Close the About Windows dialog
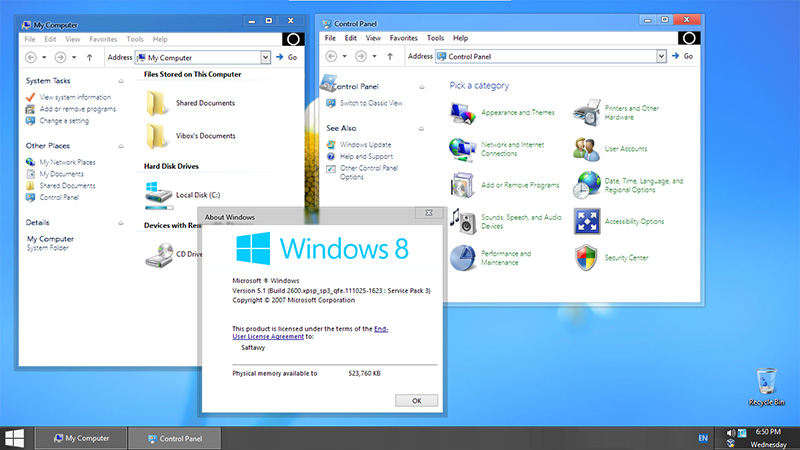 429,213
